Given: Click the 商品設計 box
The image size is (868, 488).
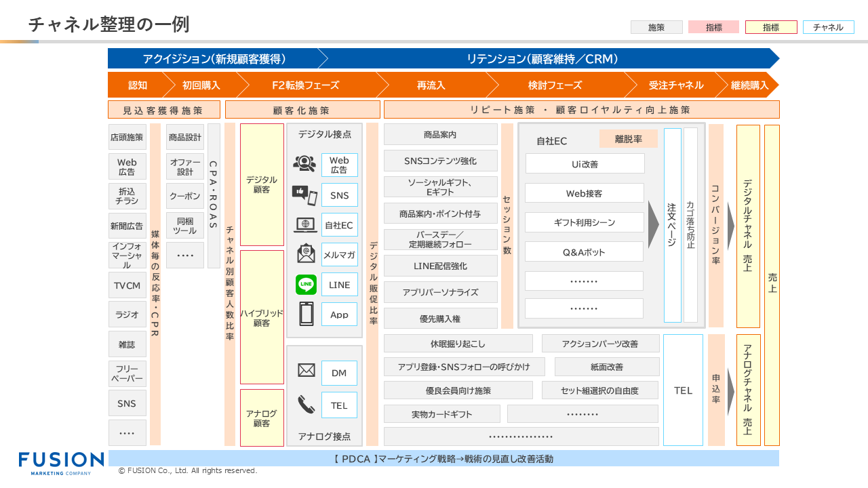Looking at the screenshot, I should 185,137.
